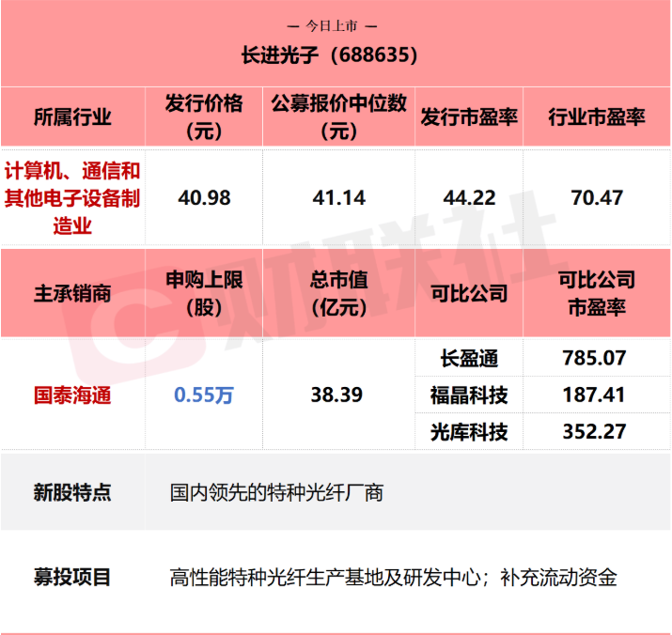Click the industry P/E value 70.47
Viewport: 672px width, 635px height.
(x=597, y=198)
